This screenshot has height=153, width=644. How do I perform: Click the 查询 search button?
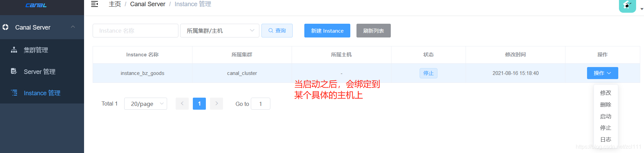point(277,31)
